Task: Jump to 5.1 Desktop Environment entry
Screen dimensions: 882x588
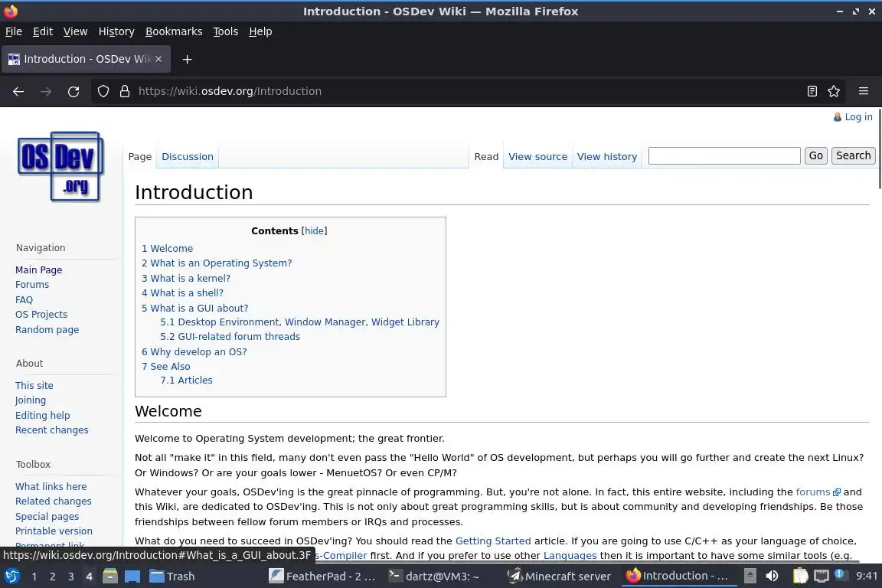Action: tap(300, 322)
